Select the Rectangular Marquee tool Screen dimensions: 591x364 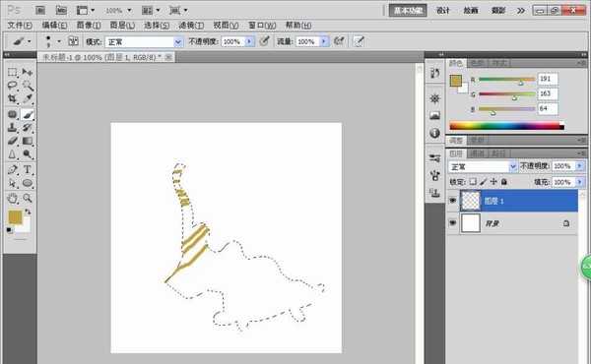pos(13,72)
